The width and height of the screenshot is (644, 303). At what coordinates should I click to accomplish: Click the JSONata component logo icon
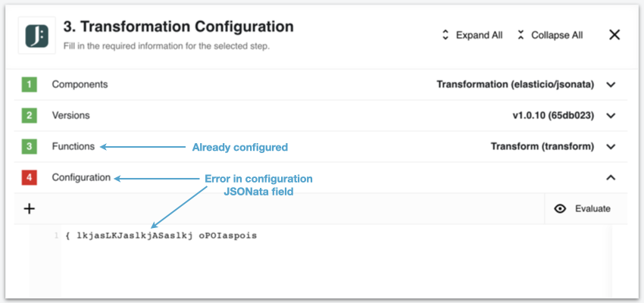[x=37, y=36]
